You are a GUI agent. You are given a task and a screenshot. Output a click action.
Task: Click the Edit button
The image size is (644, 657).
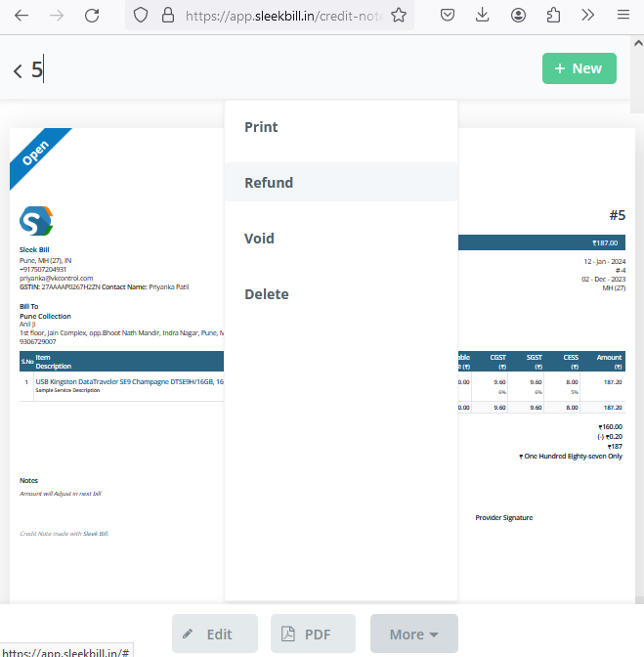click(215, 635)
